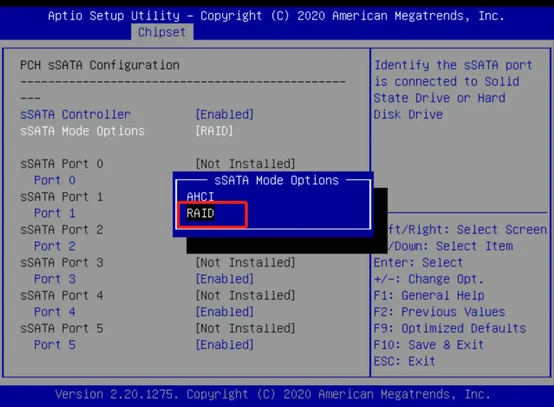554x407 pixels.
Task: Select the Port 4 setting label
Action: [55, 312]
